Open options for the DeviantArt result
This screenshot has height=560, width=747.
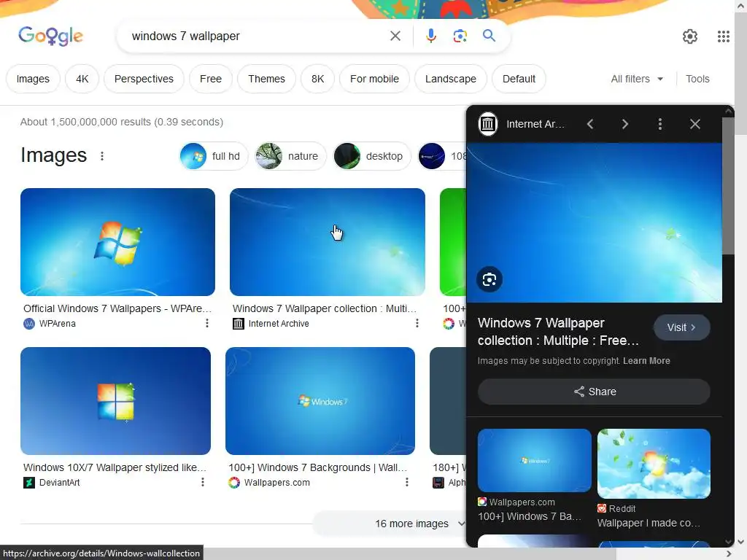tap(203, 483)
